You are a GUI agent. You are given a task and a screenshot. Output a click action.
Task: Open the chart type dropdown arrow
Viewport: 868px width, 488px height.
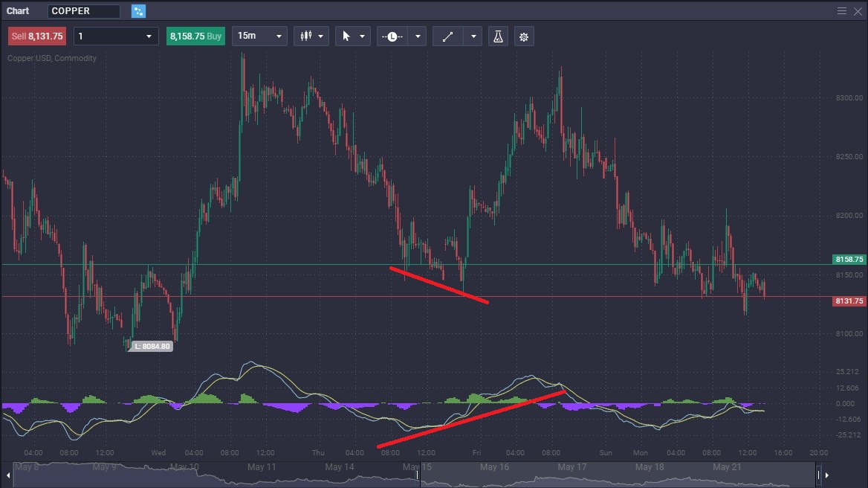pyautogui.click(x=321, y=36)
